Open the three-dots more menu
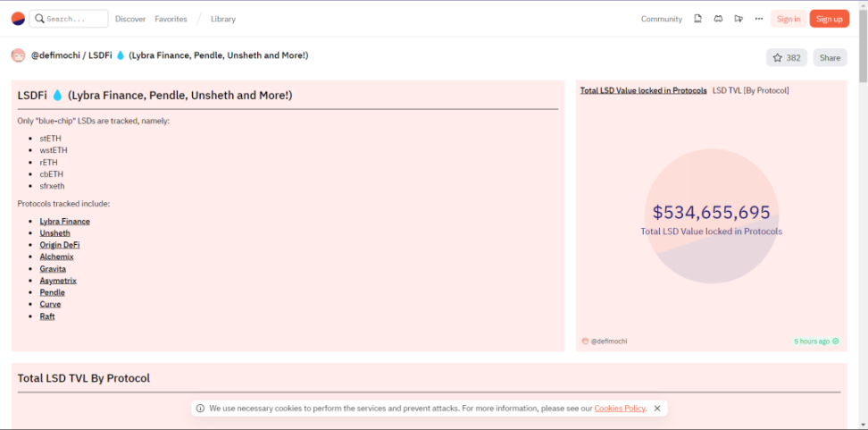868x430 pixels. 758,18
